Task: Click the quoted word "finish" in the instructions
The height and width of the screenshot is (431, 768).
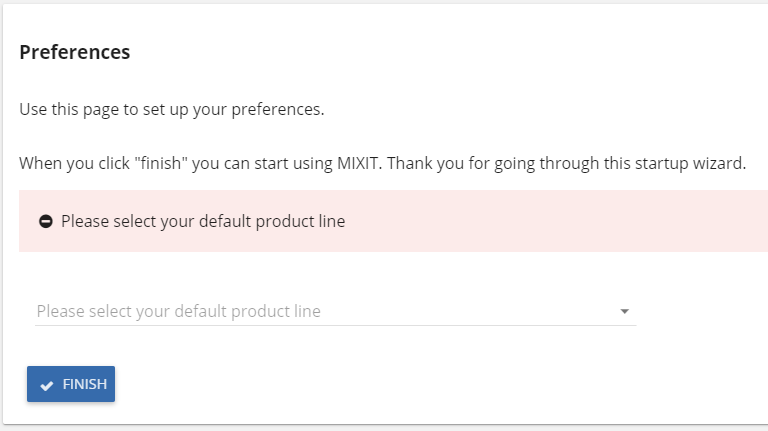Action: 161,163
